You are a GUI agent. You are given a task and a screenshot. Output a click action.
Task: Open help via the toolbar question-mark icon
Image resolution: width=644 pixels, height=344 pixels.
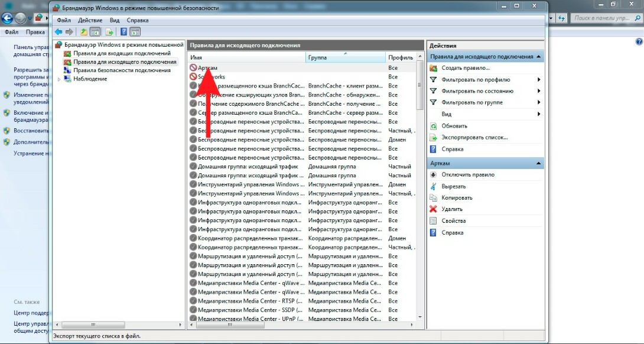point(123,32)
